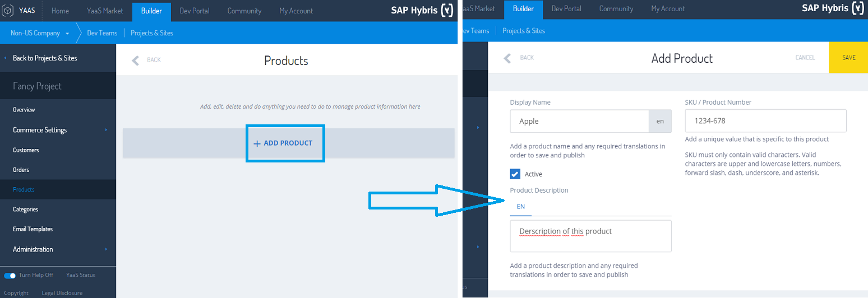Expand the Commerce Settings submenu
Viewport: 868px width, 298px height.
tap(106, 130)
